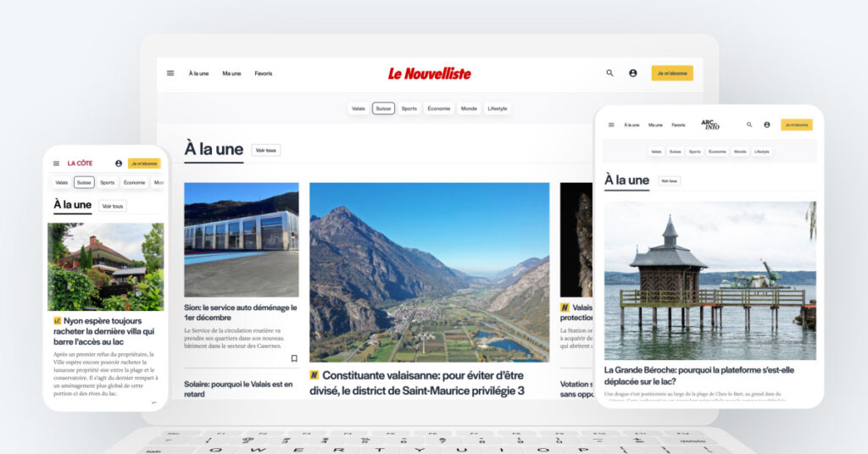This screenshot has width=868, height=454.
Task: Open headline 'Solaire: pourquoi le Valais est en retard'
Action: click(238, 389)
